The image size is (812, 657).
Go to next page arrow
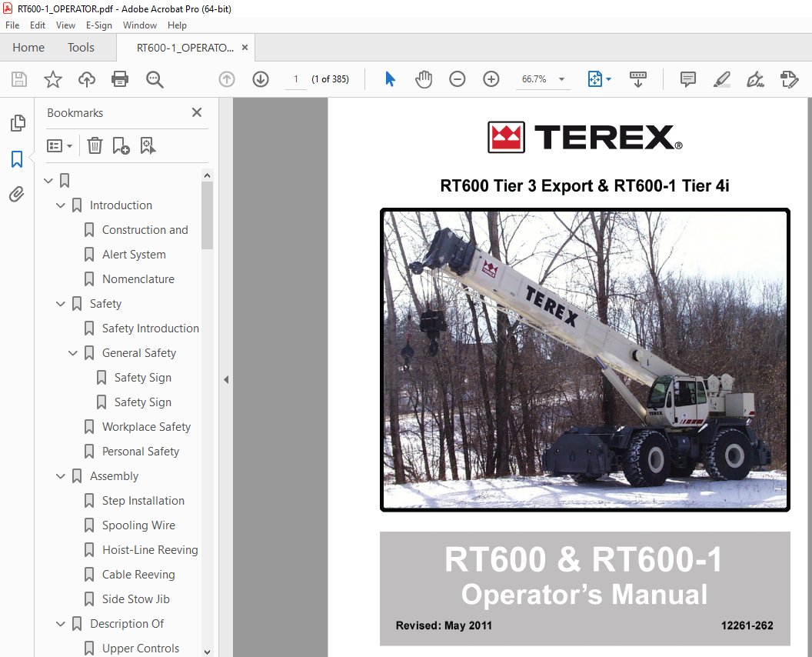point(261,79)
